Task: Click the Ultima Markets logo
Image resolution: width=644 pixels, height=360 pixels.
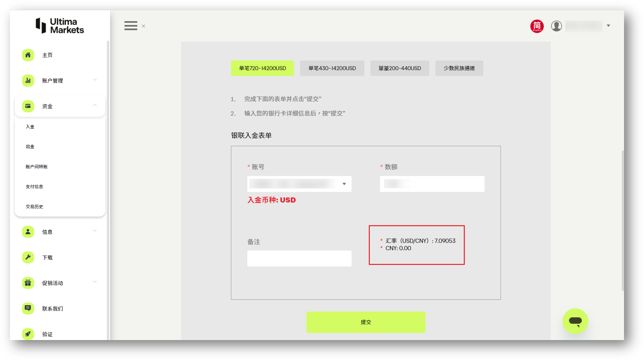Action: (60, 26)
